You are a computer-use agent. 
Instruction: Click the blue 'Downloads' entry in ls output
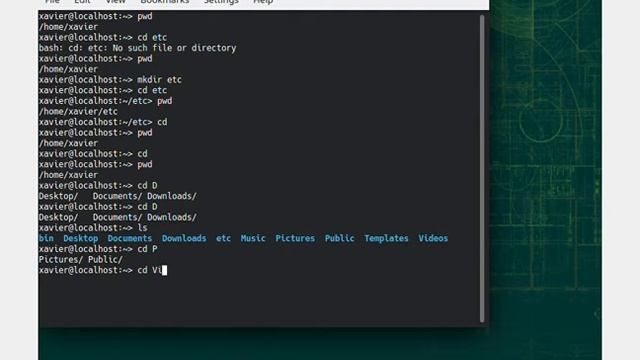184,238
